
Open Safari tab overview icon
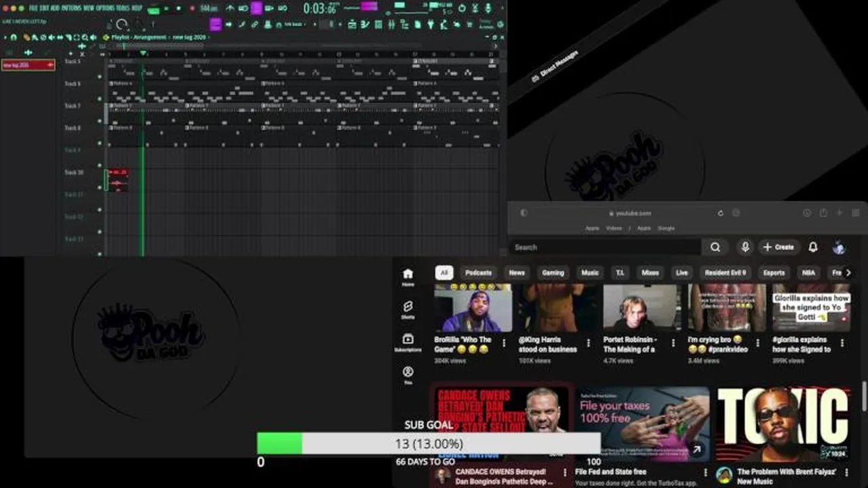855,213
